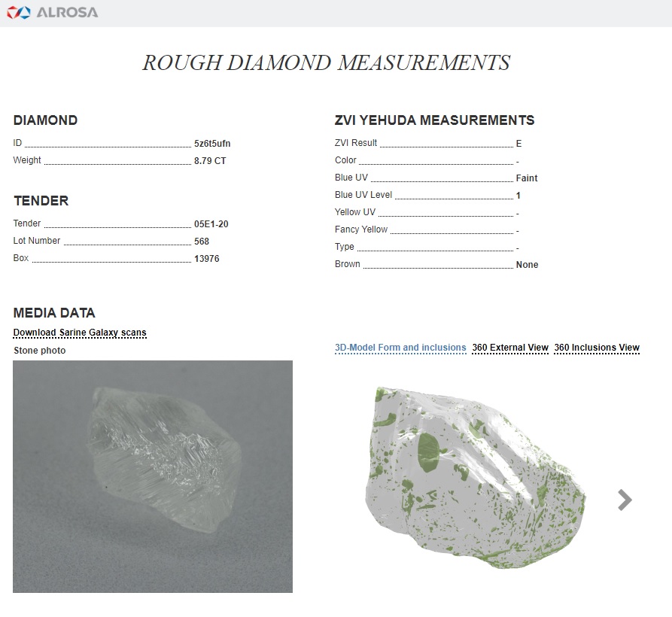Click the Blue UV value Faint
672x617 pixels.
point(526,178)
